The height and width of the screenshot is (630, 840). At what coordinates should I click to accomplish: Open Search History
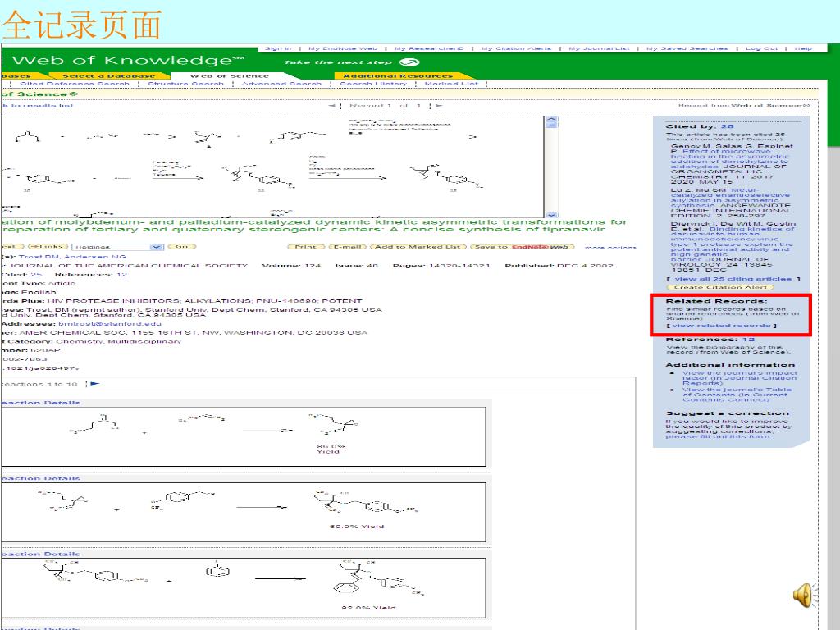pyautogui.click(x=373, y=84)
